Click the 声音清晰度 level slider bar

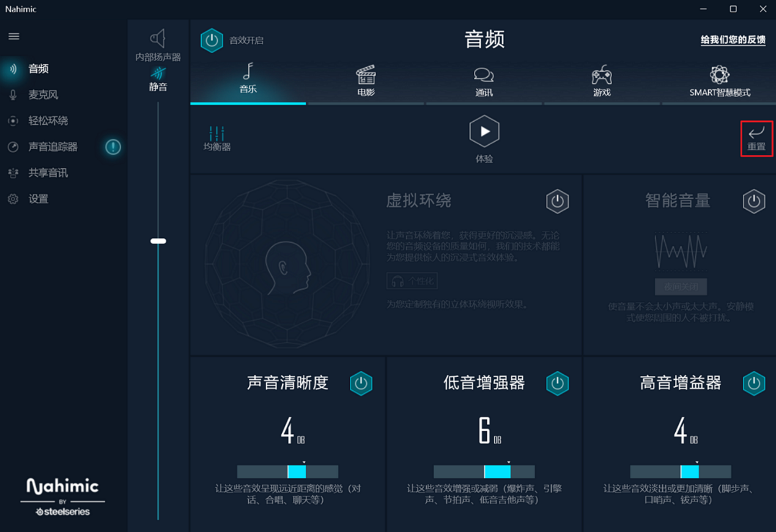click(x=287, y=471)
